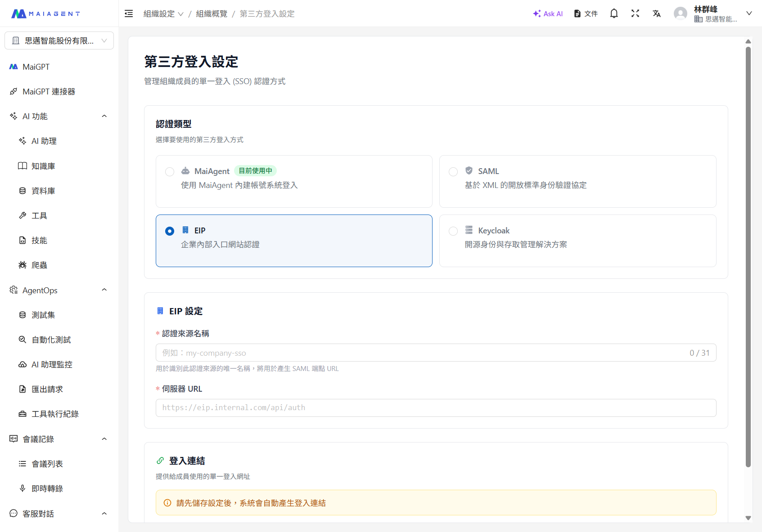Click the MaiAgent logo

[45, 13]
